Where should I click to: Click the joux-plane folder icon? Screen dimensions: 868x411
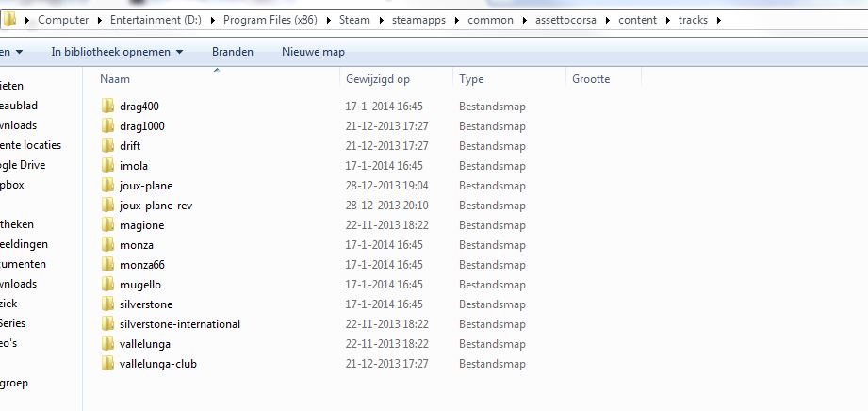click(x=107, y=186)
